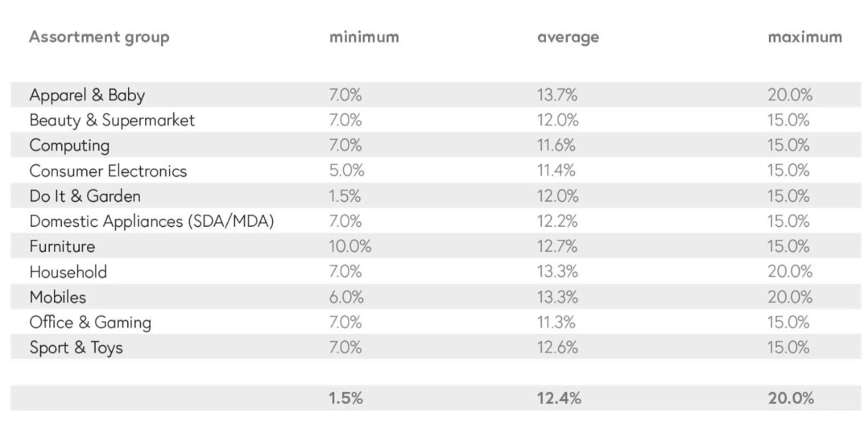The image size is (868, 430).
Task: Click the Computing average value 11.6%
Action: pyautogui.click(x=556, y=145)
